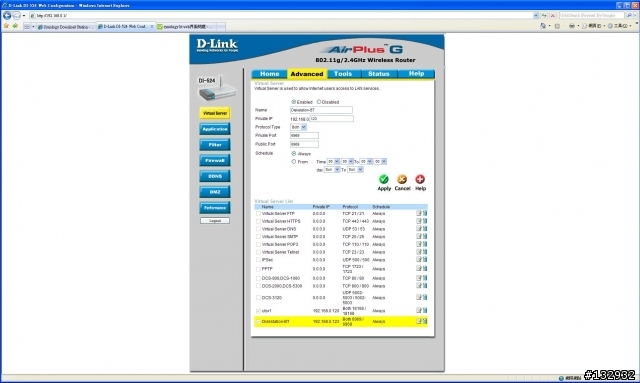This screenshot has width=640, height=383.
Task: Open the Filter section
Action: 215,145
